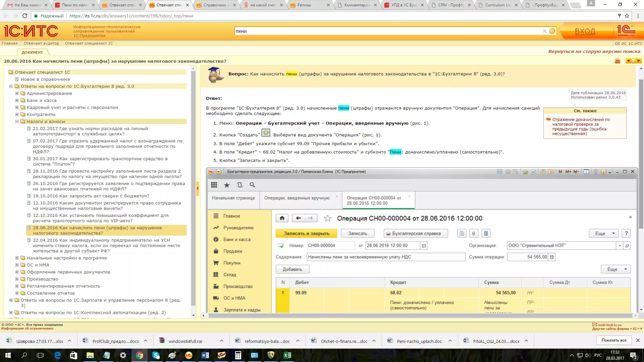The width and height of the screenshot is (644, 362).
Task: Open Microsoft Edge from taskbar
Action: (57, 355)
